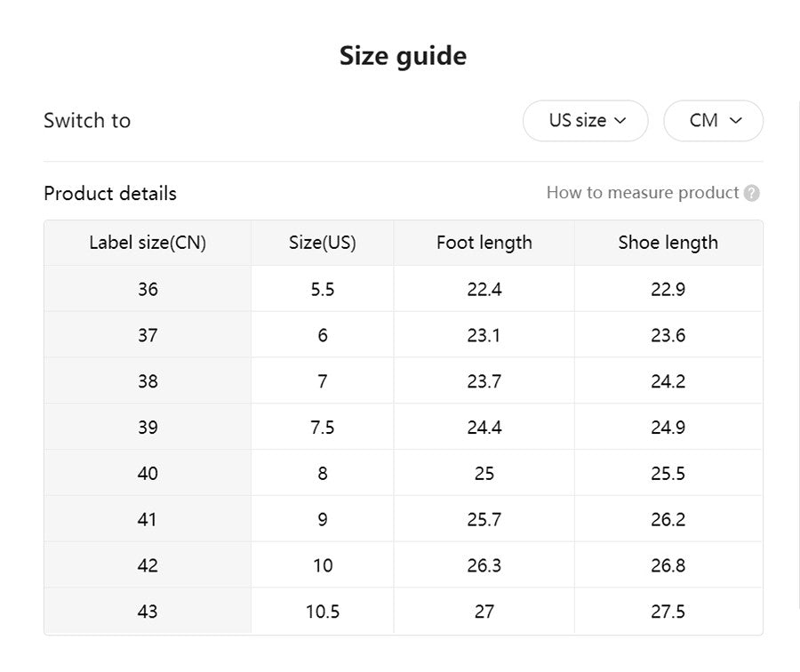Click the Shoe length column header
The height and width of the screenshot is (672, 800).
(668, 243)
